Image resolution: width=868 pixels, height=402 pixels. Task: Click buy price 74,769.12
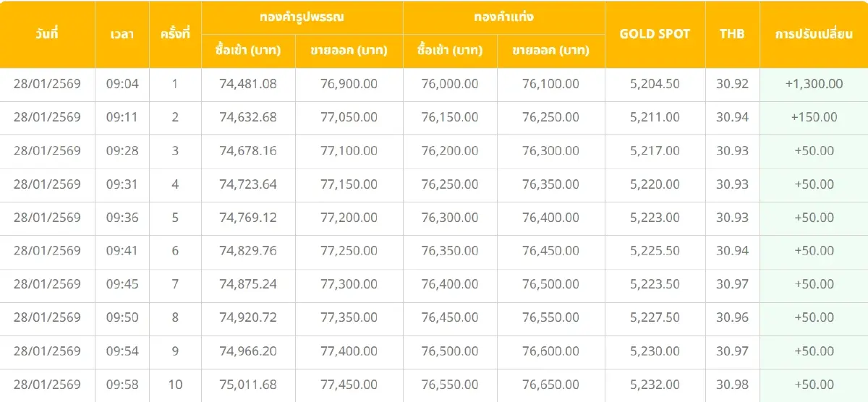[x=248, y=218]
